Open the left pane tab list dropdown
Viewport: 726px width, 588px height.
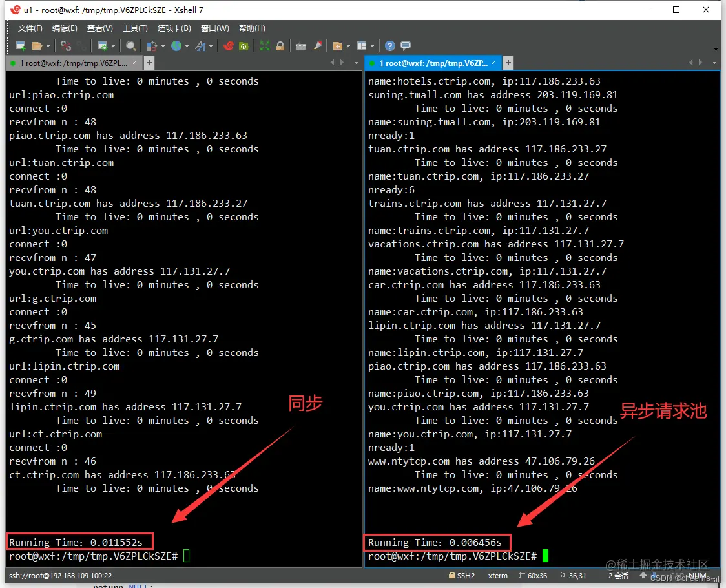[x=356, y=63]
